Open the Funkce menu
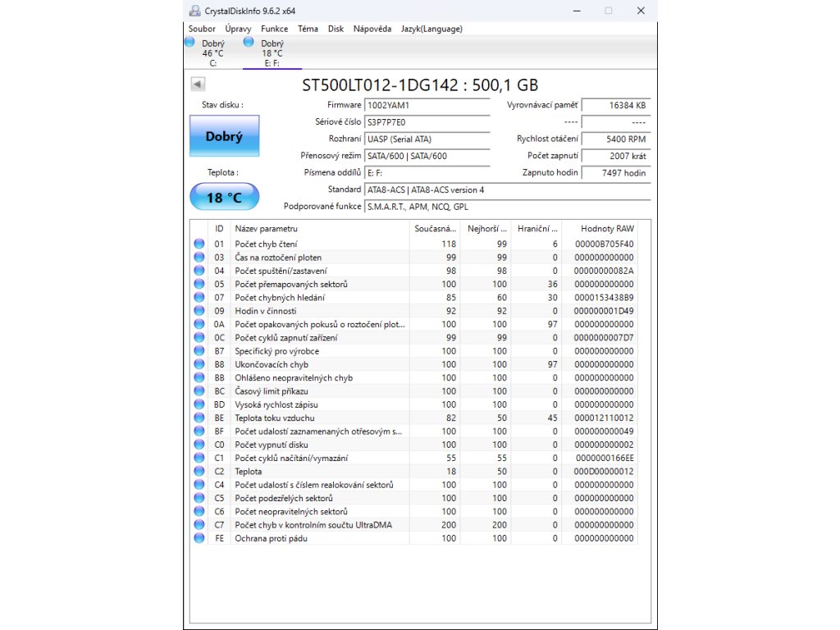The height and width of the screenshot is (630, 840). coord(274,29)
